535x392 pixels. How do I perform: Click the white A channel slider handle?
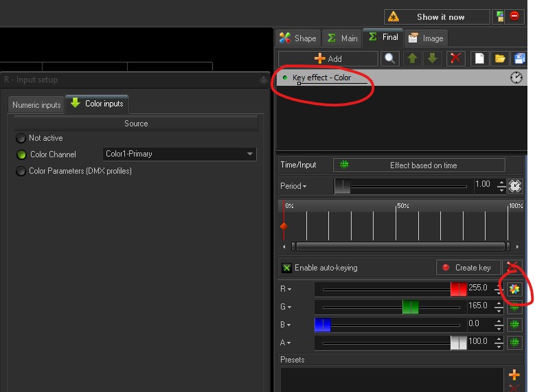pos(458,342)
